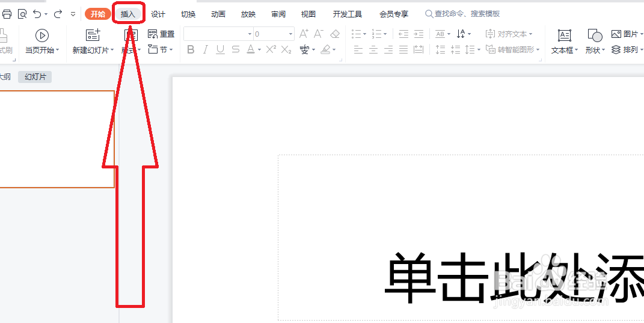Toggle Strikethrough formatting

coord(235,50)
